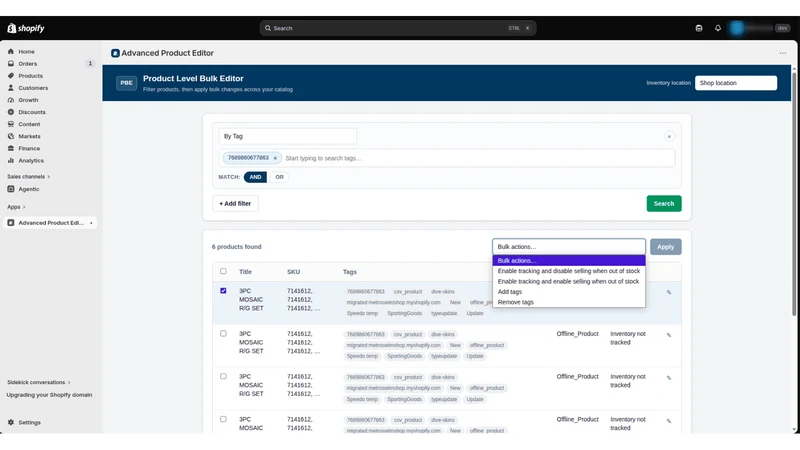
Task: Click the edit pencil in first product row
Action: [669, 292]
